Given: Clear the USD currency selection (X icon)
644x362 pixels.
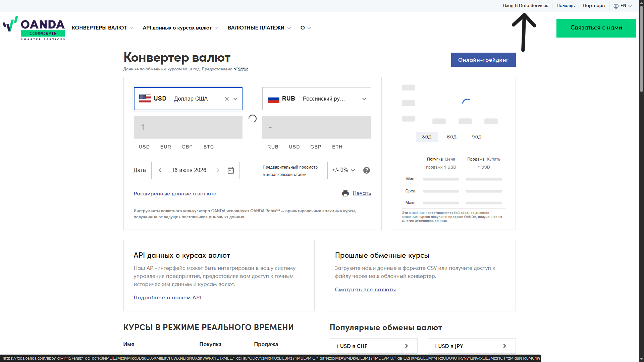Looking at the screenshot, I should coord(227,99).
